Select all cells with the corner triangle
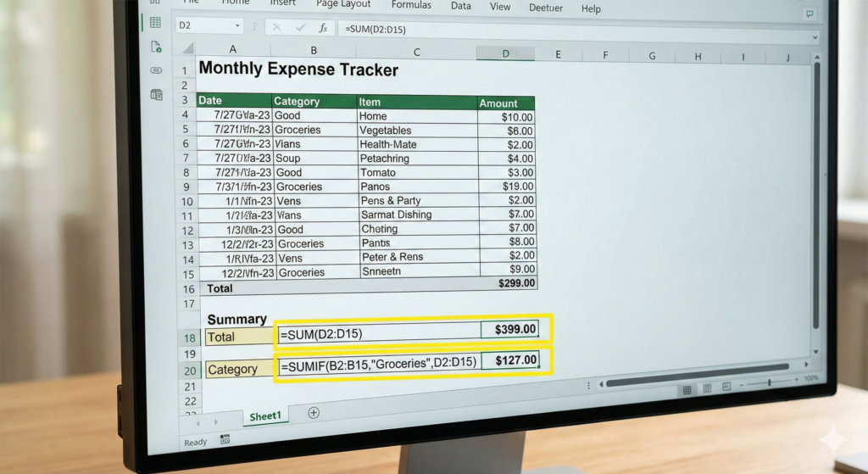Screen dimensions: 868x474 [x=188, y=48]
